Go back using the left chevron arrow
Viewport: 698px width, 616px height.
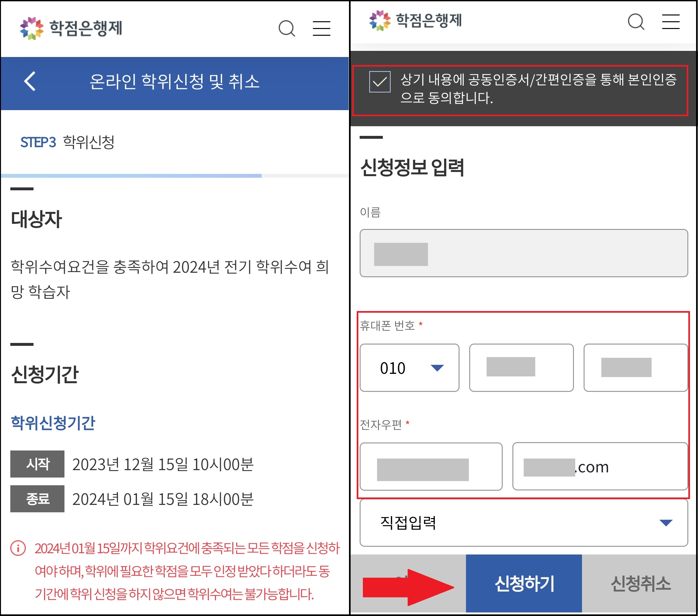coord(30,81)
